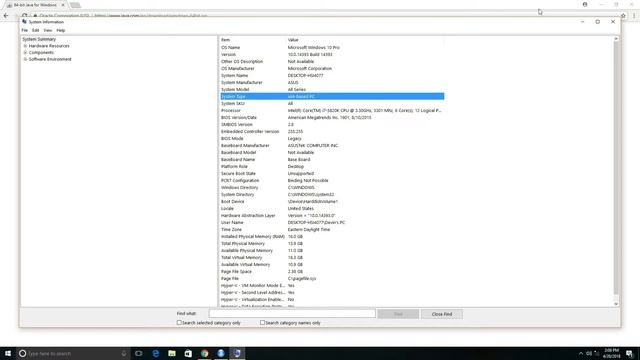The width and height of the screenshot is (640, 360).
Task: Open the Microsoft Store taskbar icon
Action: pos(188,353)
